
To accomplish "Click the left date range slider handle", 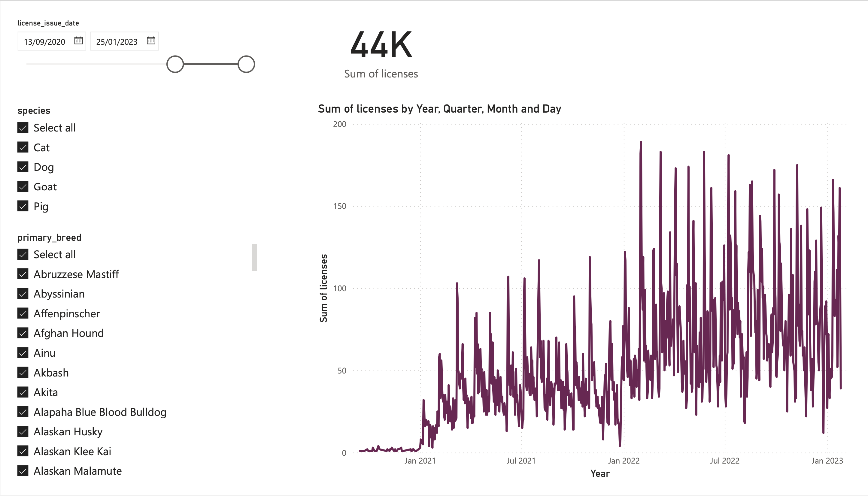I will tap(175, 64).
